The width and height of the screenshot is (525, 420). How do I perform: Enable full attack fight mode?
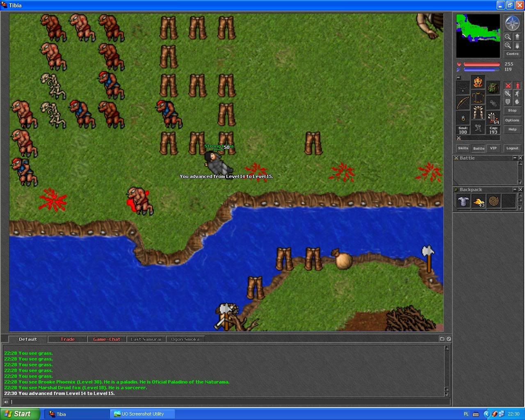point(508,85)
